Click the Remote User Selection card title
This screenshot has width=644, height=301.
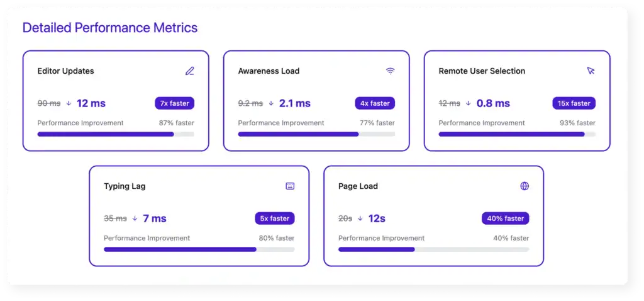[482, 71]
